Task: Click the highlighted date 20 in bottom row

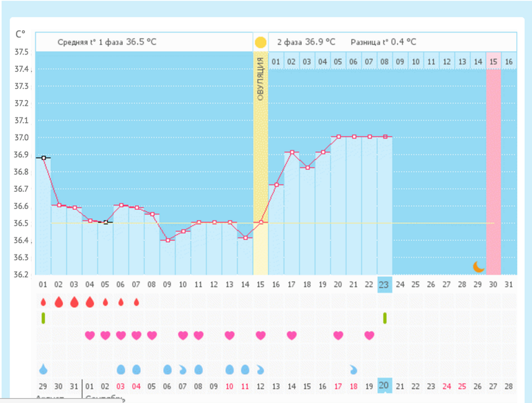Action: tap(385, 385)
